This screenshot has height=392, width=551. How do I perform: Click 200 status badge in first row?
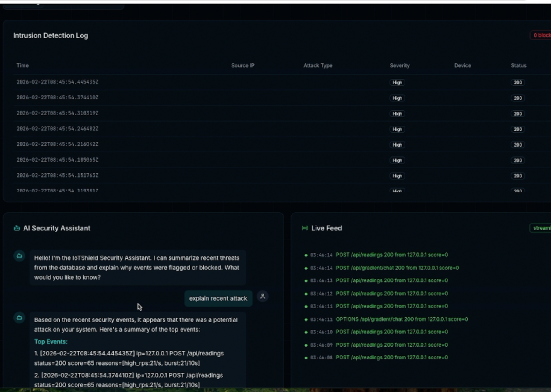coord(518,83)
